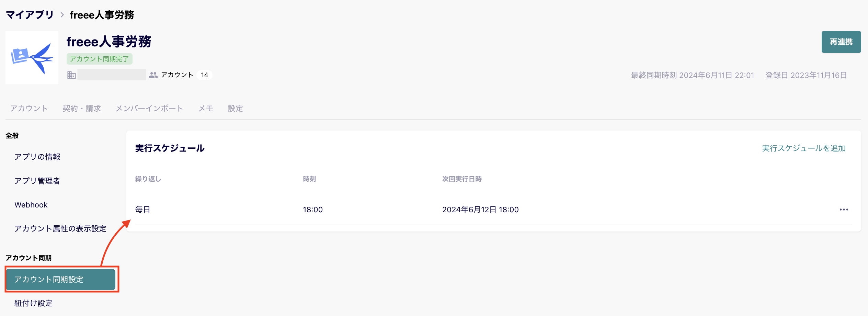Click the 再連携 button

coord(841,42)
